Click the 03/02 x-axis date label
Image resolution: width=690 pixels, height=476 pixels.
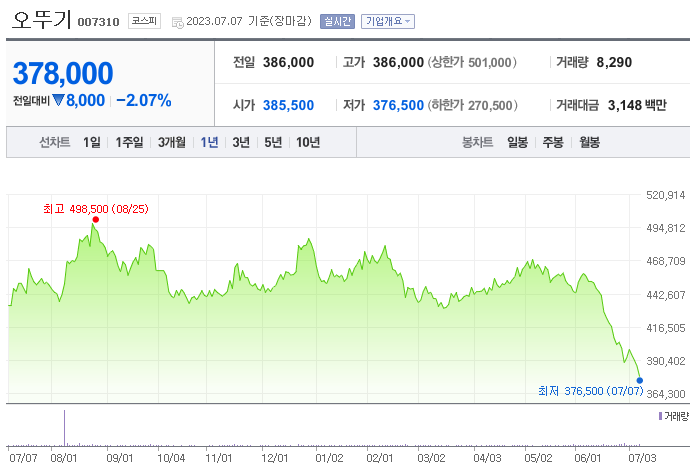coord(431,458)
